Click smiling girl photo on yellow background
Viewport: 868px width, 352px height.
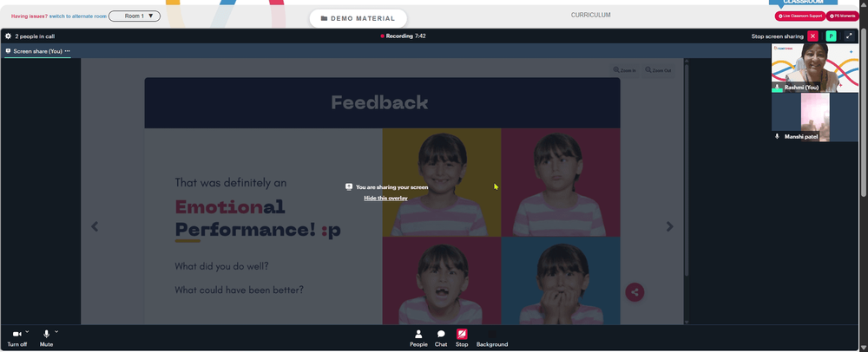(442, 182)
